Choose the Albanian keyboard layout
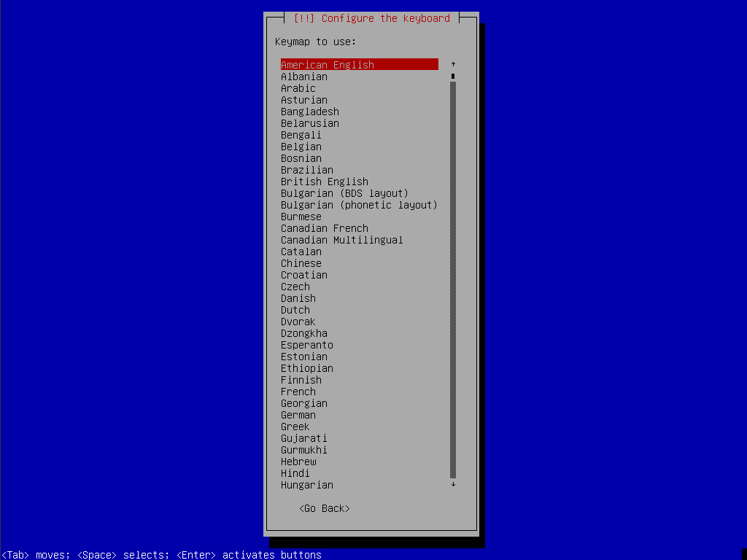The image size is (747, 560). coord(304,76)
